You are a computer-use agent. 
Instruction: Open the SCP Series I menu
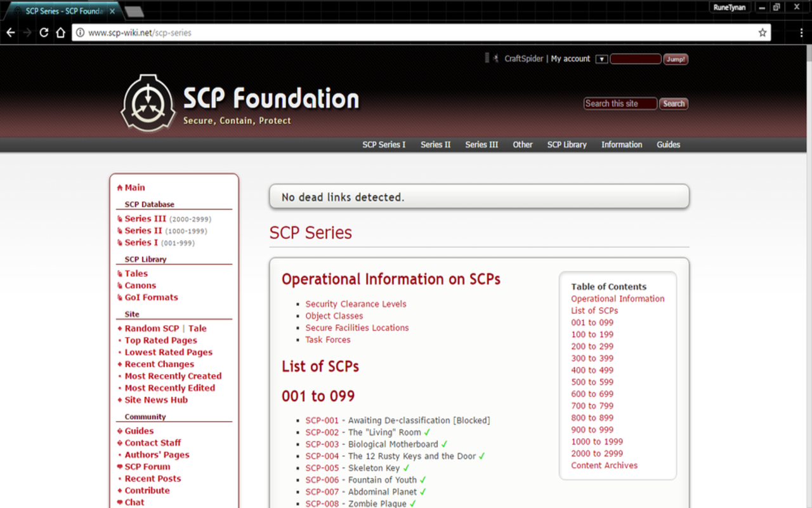384,145
